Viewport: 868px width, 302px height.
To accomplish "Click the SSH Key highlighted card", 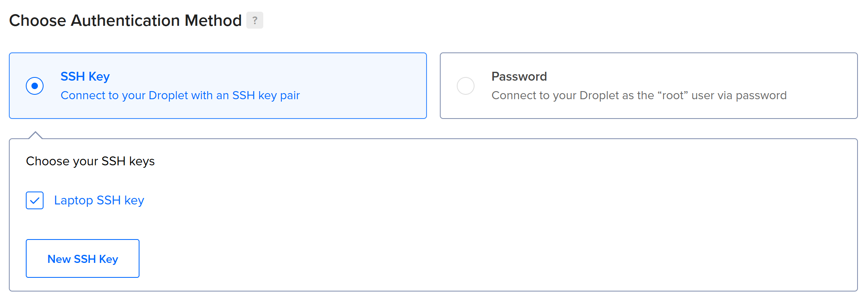I will click(x=218, y=85).
